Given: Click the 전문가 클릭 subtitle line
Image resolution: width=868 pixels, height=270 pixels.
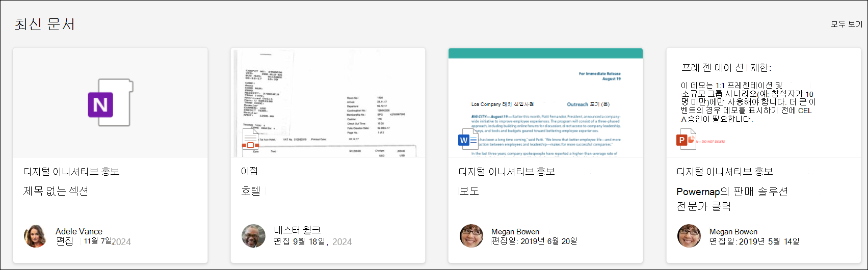Looking at the screenshot, I should pos(704,206).
